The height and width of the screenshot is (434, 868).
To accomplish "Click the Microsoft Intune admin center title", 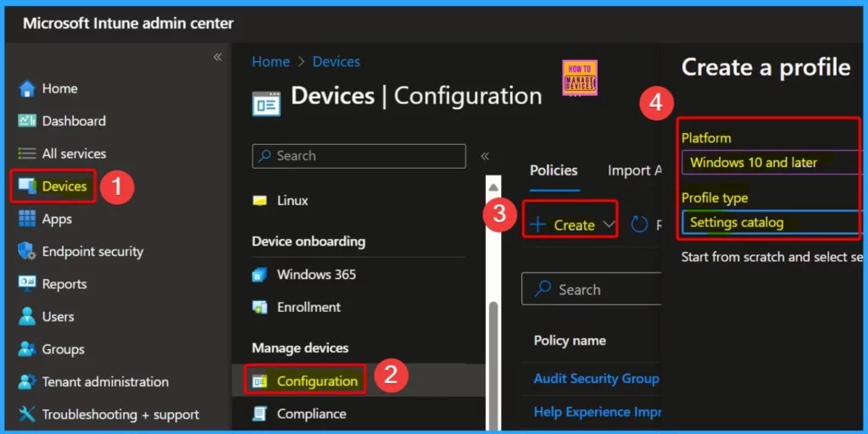I will [129, 24].
